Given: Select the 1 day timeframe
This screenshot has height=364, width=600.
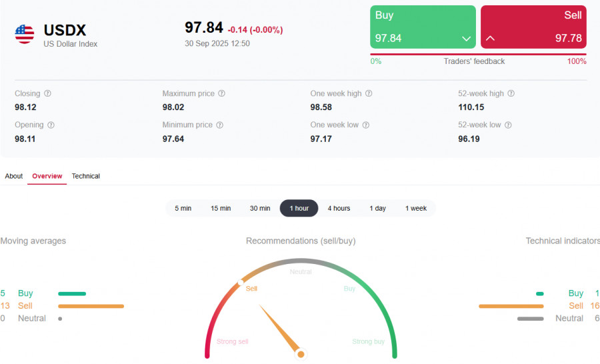Looking at the screenshot, I should (378, 208).
